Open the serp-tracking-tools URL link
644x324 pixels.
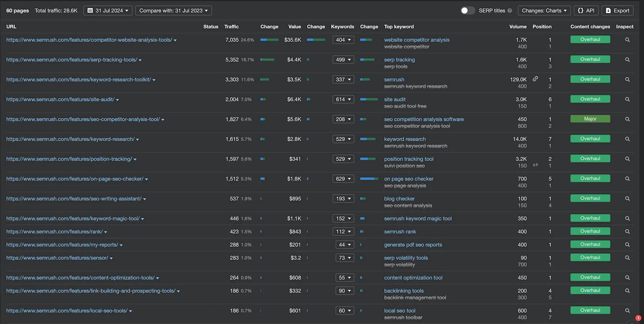(72, 60)
